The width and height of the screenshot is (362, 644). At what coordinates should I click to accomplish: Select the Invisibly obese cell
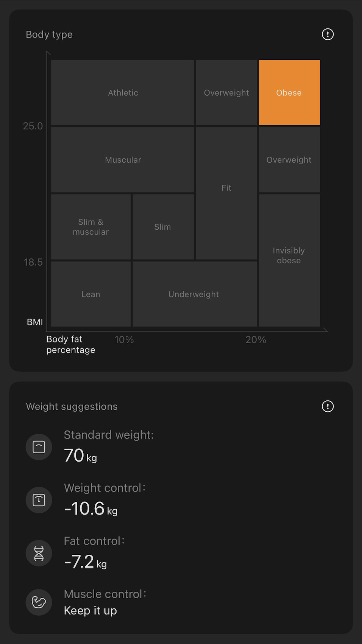pos(289,260)
